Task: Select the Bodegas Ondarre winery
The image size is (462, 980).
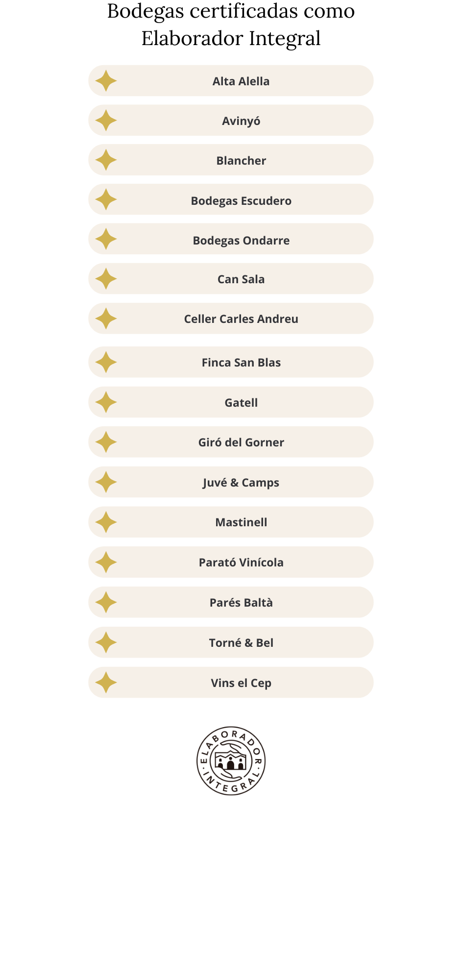Action: coord(231,239)
